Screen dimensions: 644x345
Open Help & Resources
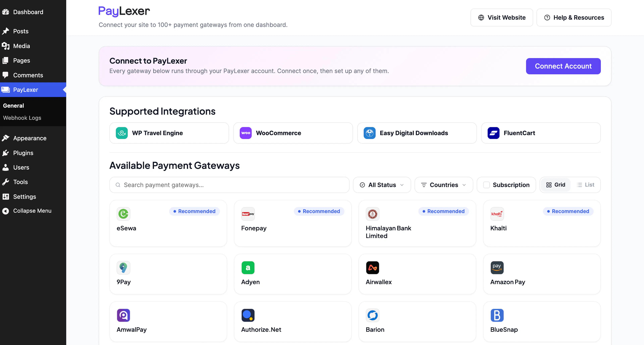[574, 17]
